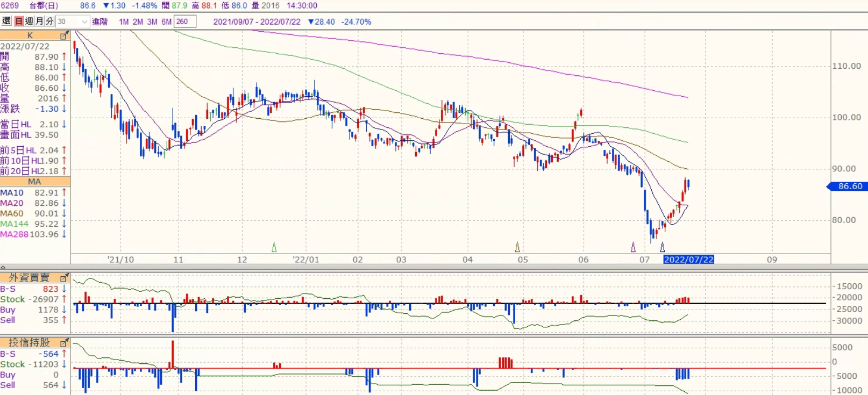Click the MA panel header

coord(34,182)
